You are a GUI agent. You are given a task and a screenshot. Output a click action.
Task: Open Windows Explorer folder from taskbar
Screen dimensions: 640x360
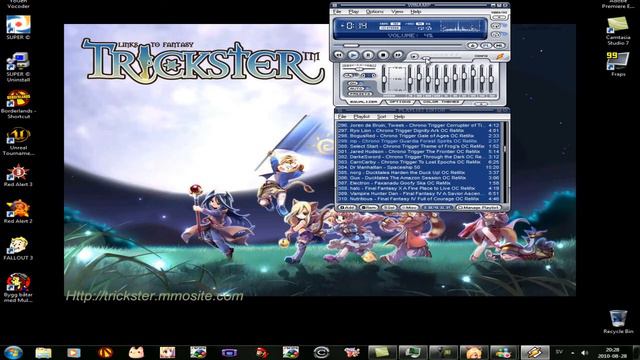click(x=43, y=352)
